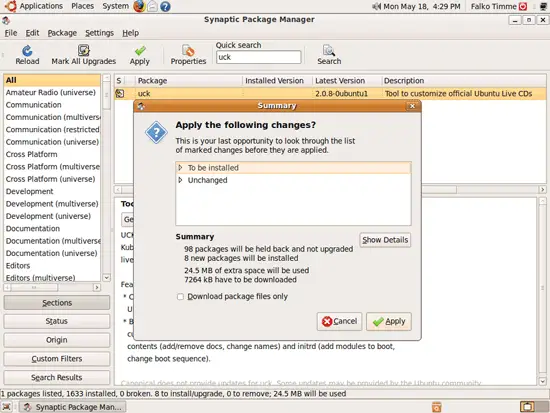550x413 pixels.
Task: Select Amateur Radio (universe) section
Action: [52, 93]
